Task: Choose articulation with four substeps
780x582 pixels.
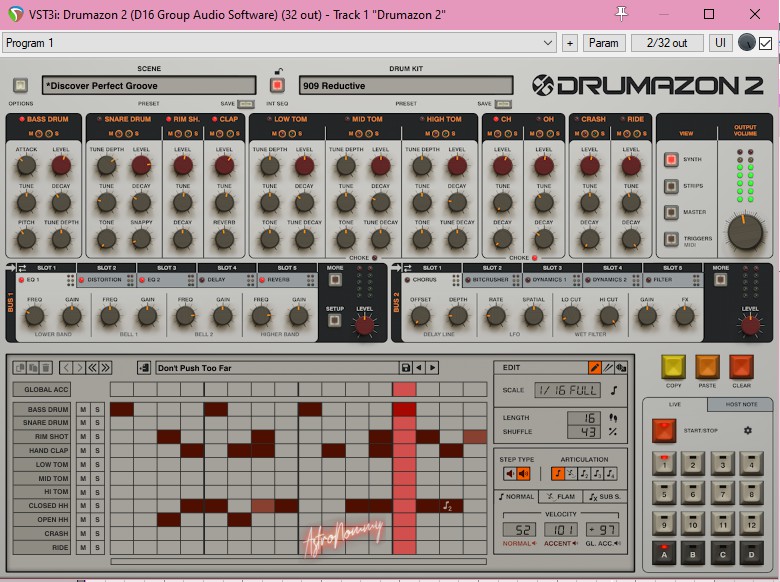Action: 611,474
